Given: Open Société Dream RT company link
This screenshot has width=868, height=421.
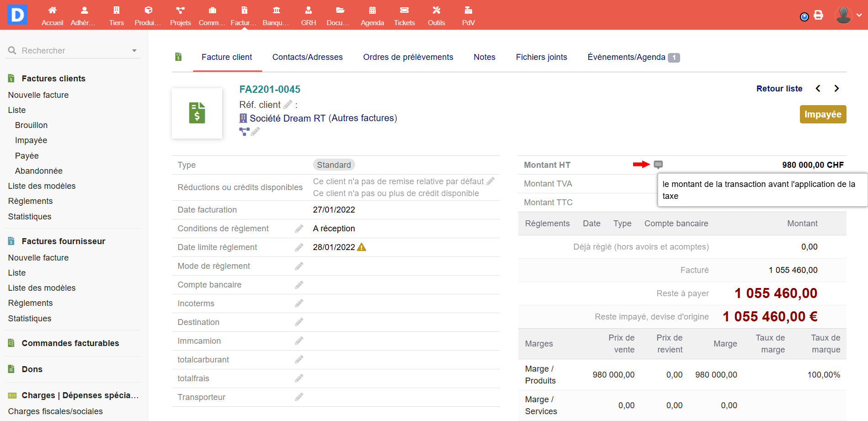Looking at the screenshot, I should click(x=287, y=118).
